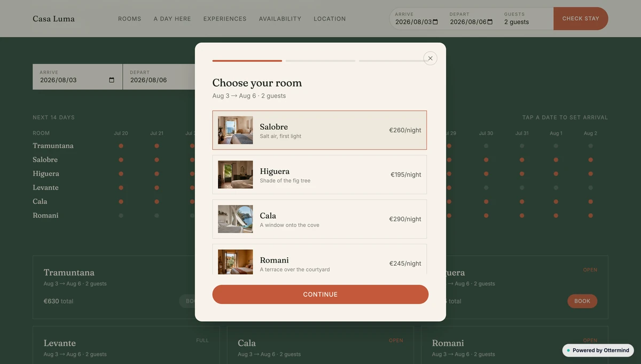Click the Book button on right card
The image size is (641, 364).
(x=582, y=301)
